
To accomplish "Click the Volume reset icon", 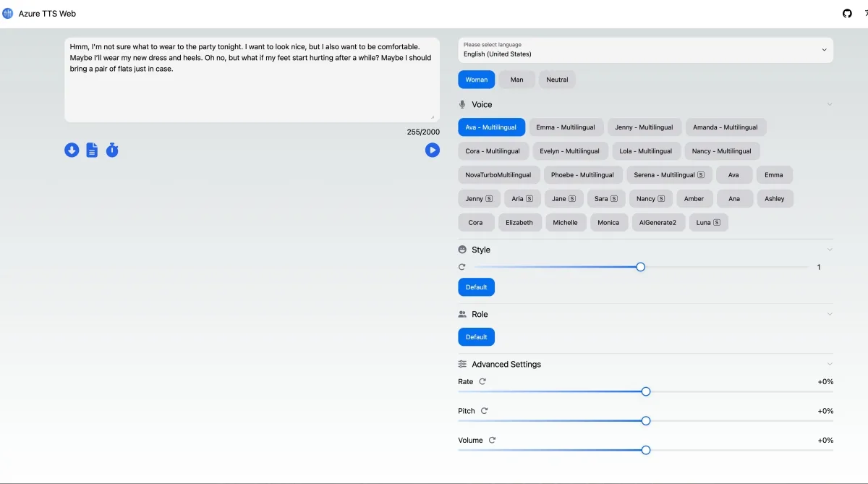I will click(x=492, y=440).
